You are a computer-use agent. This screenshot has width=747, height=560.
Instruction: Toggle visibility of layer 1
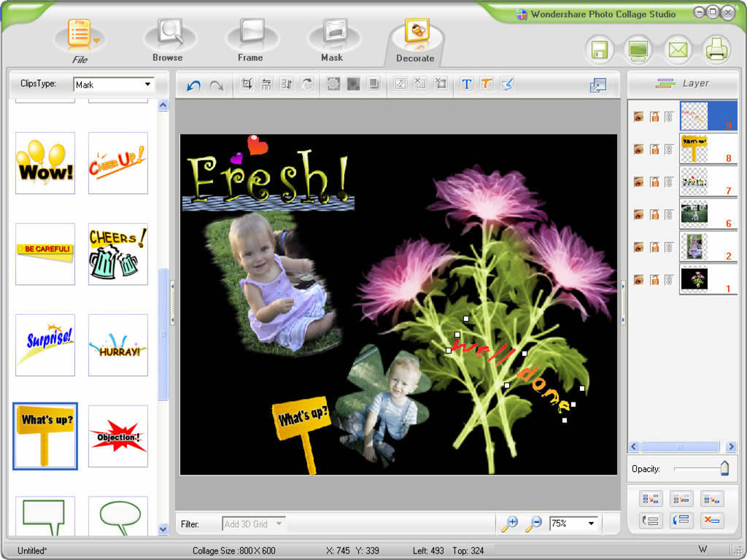click(638, 280)
